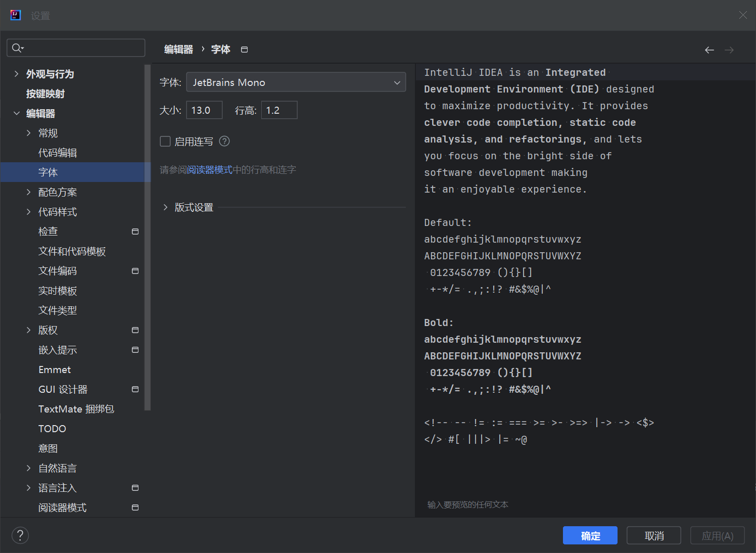Expand the 常规 tree node
This screenshot has width=756, height=553.
[x=29, y=133]
